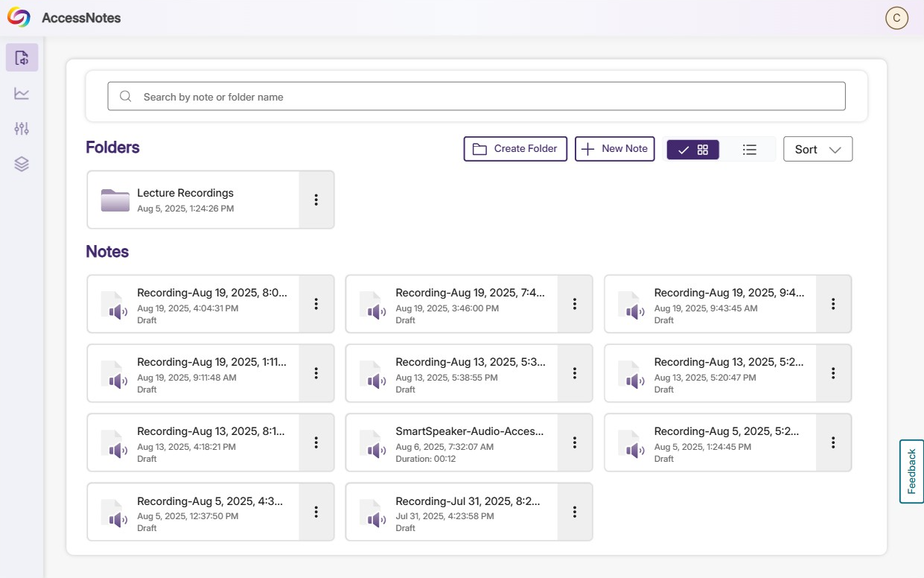Open the Feedback panel

coord(911,471)
